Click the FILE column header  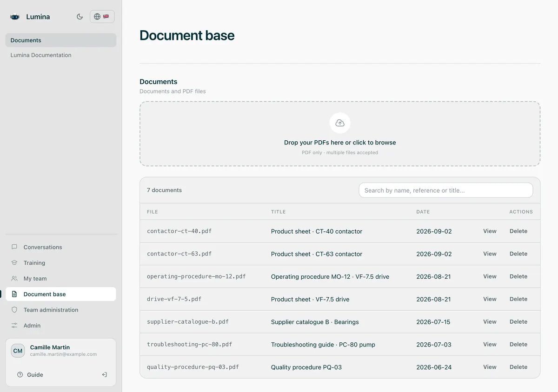click(153, 212)
